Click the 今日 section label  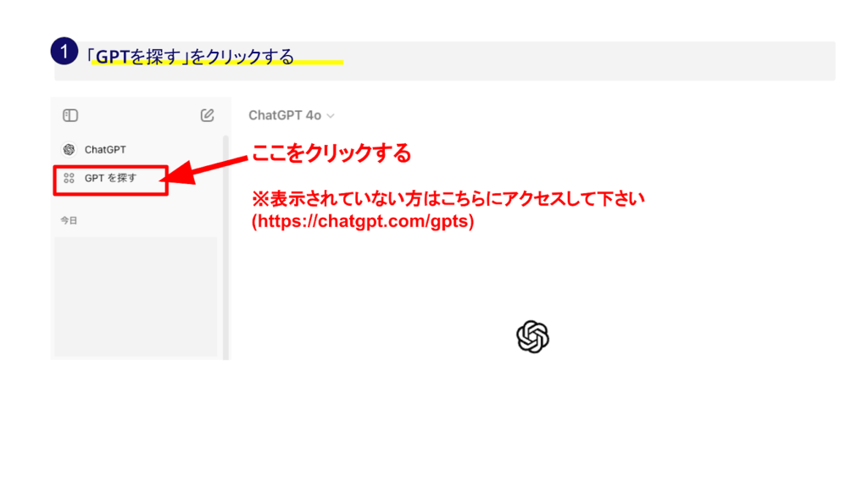(x=68, y=219)
